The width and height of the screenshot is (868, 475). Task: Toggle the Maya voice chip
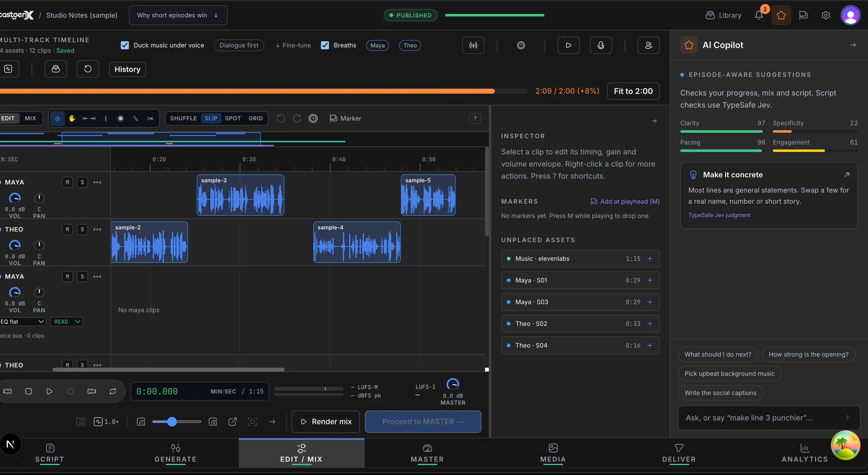coord(377,46)
